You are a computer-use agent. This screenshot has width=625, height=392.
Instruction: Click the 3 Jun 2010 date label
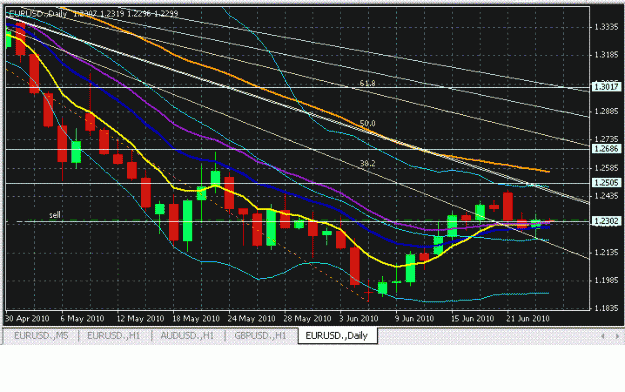359,319
